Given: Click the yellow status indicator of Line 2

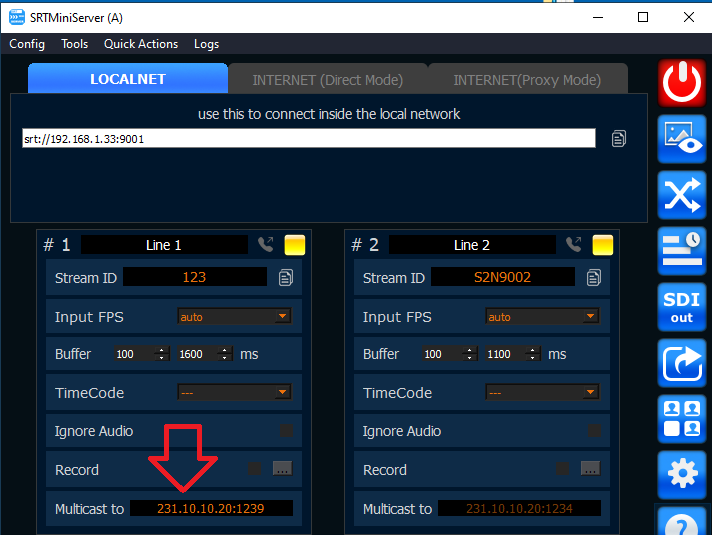Looking at the screenshot, I should 603,245.
